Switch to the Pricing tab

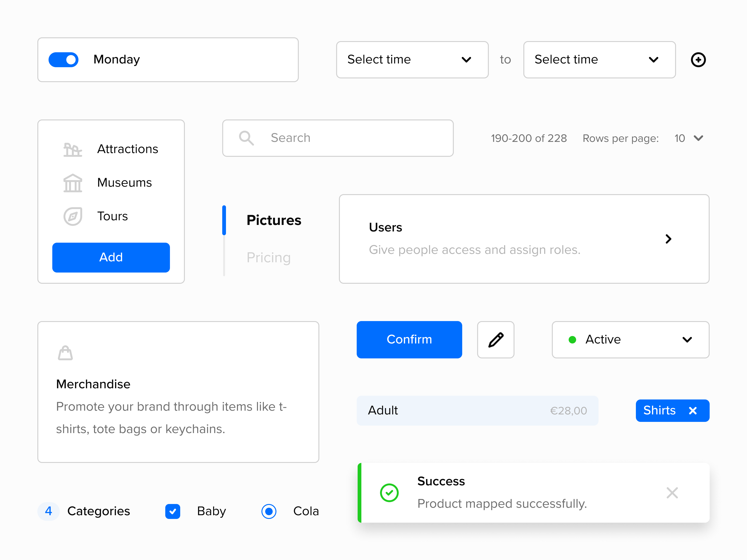coord(268,257)
